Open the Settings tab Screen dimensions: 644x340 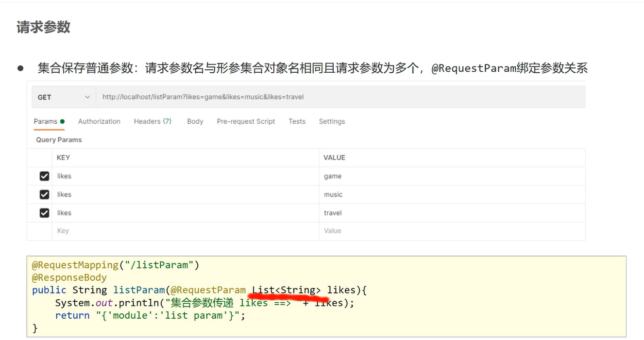pyautogui.click(x=332, y=121)
